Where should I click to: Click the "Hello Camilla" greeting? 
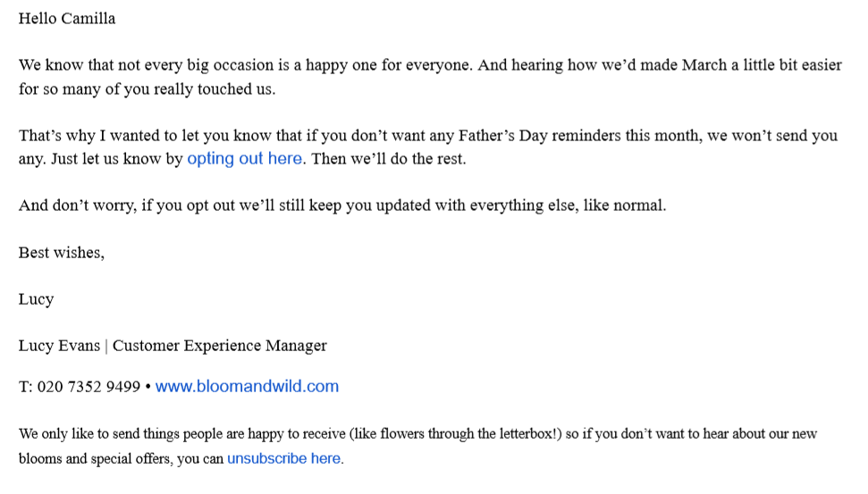(x=67, y=19)
